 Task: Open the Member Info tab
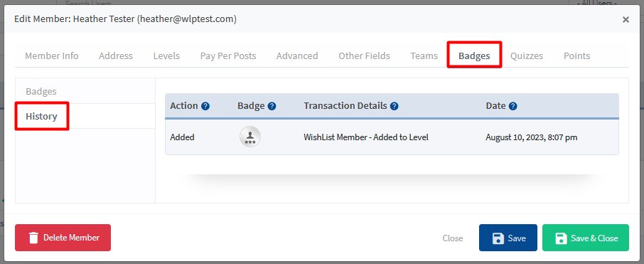[x=52, y=56]
